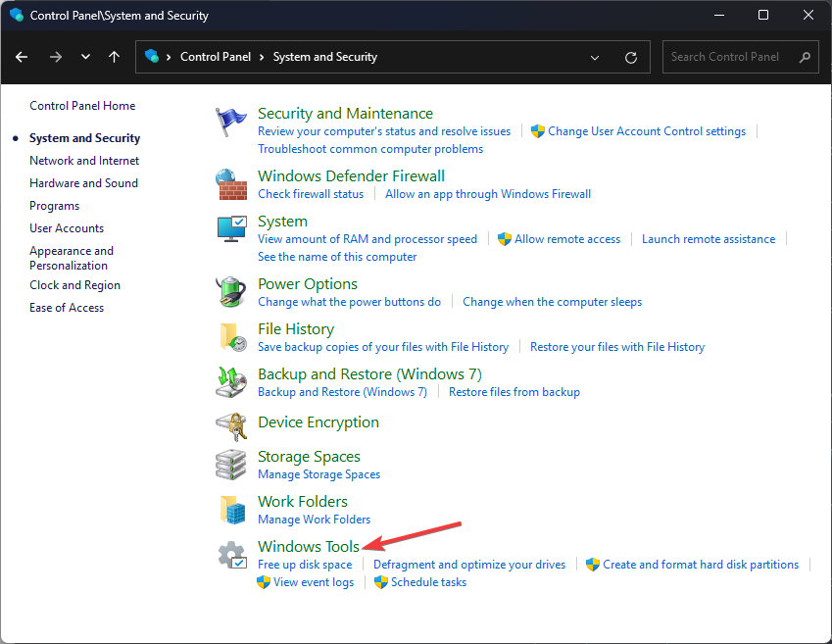Go back using the back arrow

22,57
